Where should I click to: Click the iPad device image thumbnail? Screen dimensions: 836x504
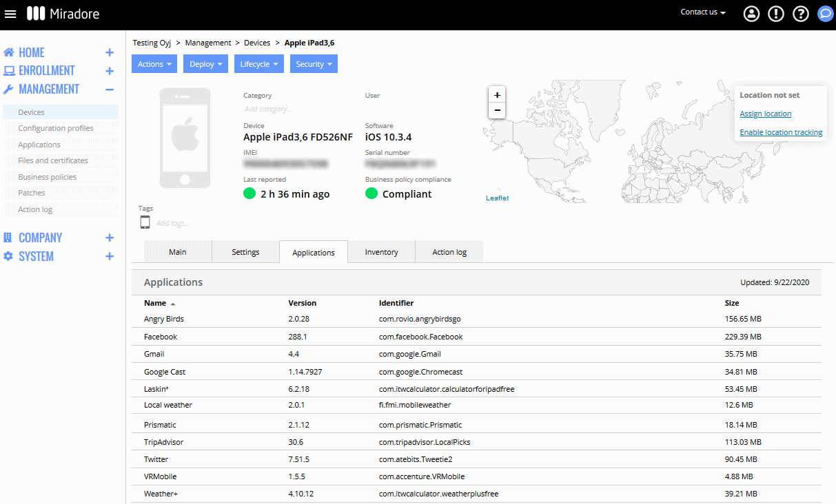(x=185, y=138)
